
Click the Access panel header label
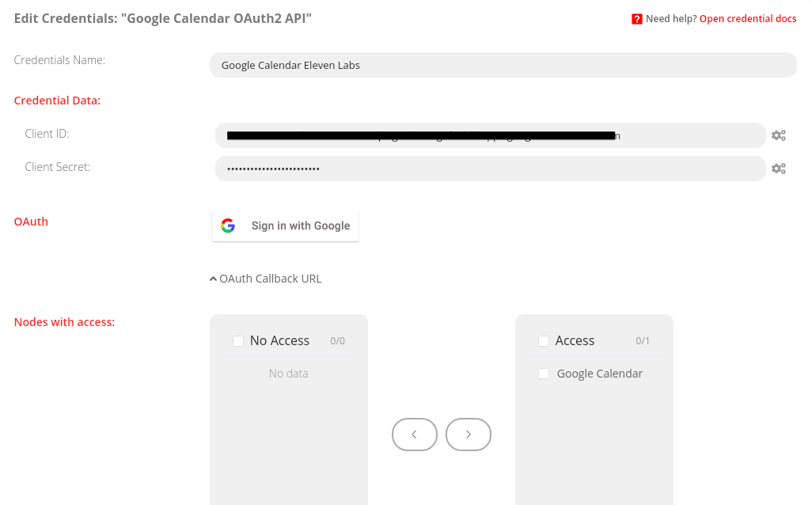click(x=575, y=341)
